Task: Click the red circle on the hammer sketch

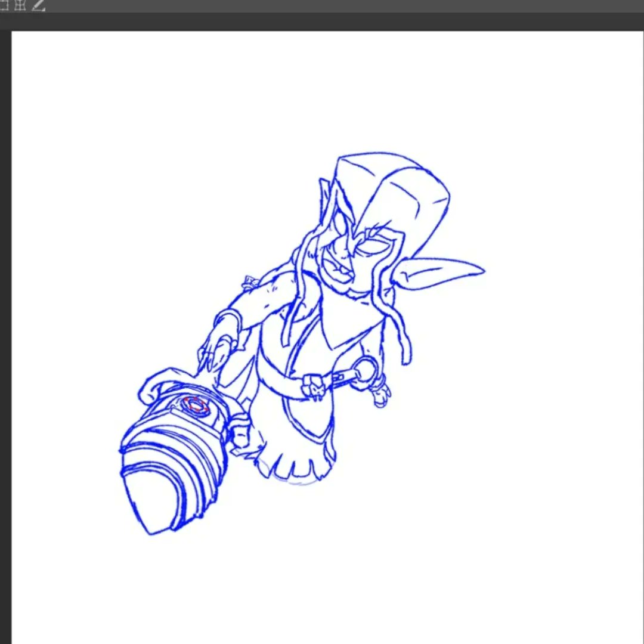Action: click(x=196, y=404)
